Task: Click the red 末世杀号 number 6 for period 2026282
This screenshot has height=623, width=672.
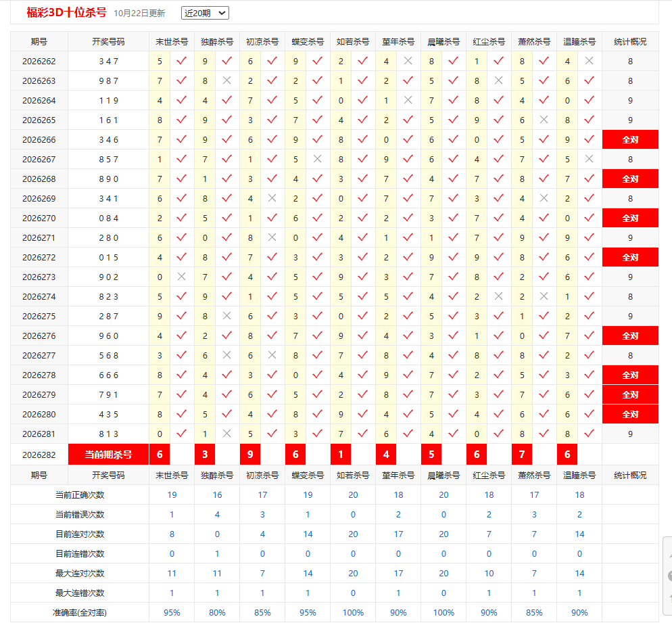Action: 160,455
